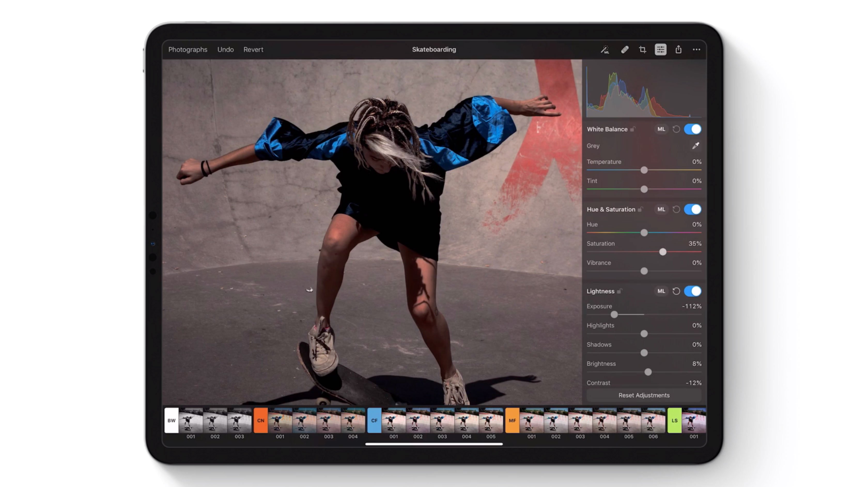Image resolution: width=868 pixels, height=487 pixels.
Task: Apply BW preset 001 thumbnail
Action: point(191,421)
